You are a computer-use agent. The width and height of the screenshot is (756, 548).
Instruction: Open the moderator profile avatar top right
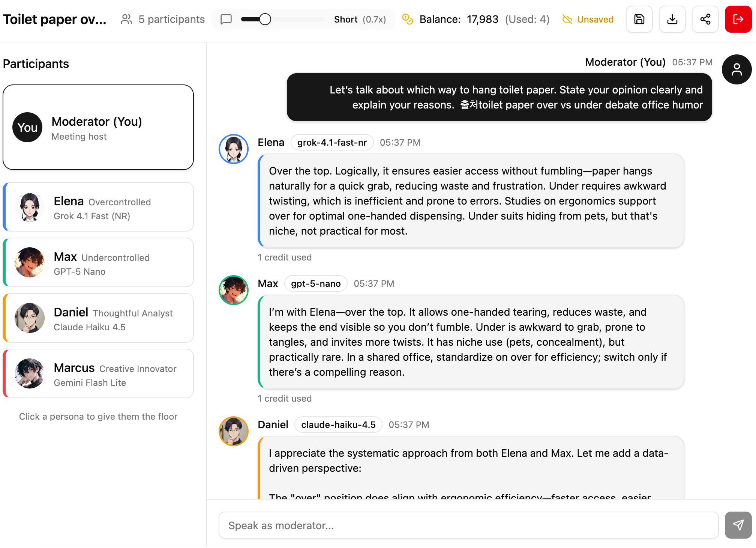click(736, 69)
